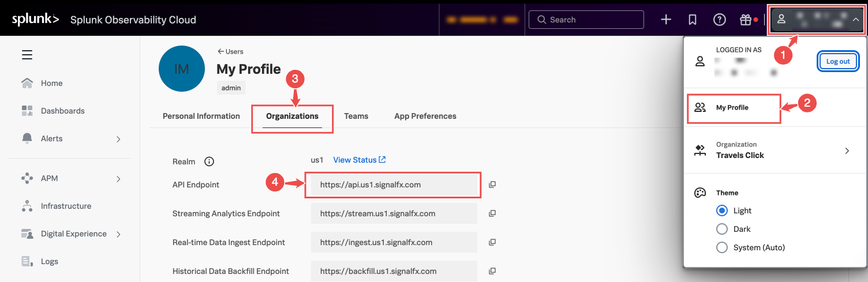
Task: Open Dashboards in the sidebar
Action: [63, 111]
